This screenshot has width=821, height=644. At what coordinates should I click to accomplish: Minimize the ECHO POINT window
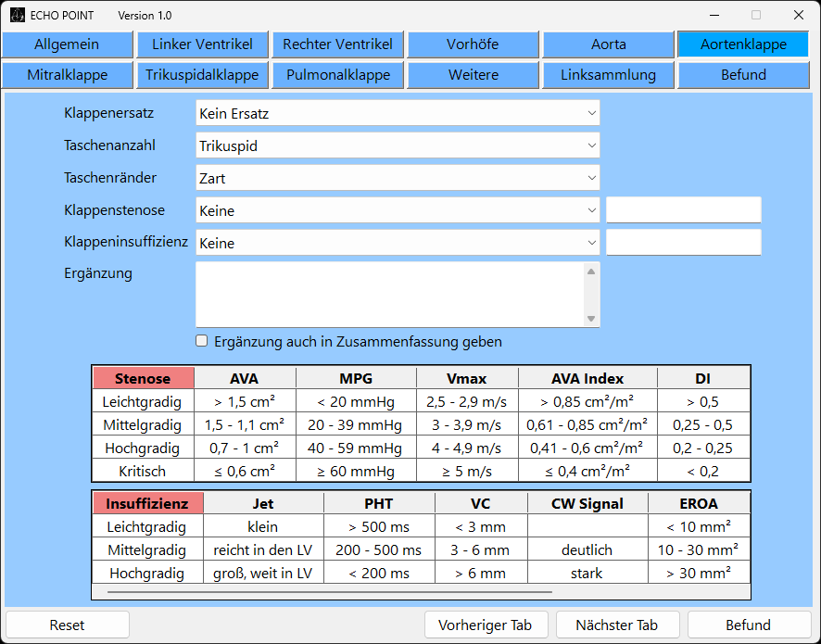714,15
